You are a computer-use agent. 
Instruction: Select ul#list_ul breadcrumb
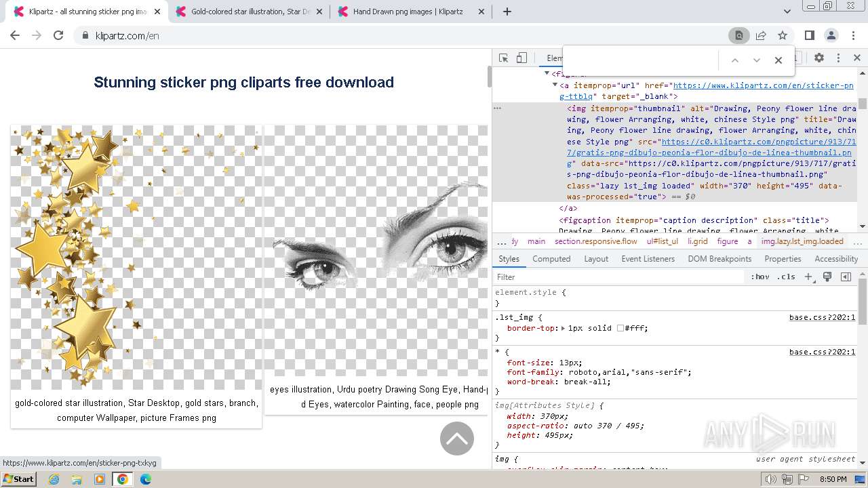(x=663, y=241)
